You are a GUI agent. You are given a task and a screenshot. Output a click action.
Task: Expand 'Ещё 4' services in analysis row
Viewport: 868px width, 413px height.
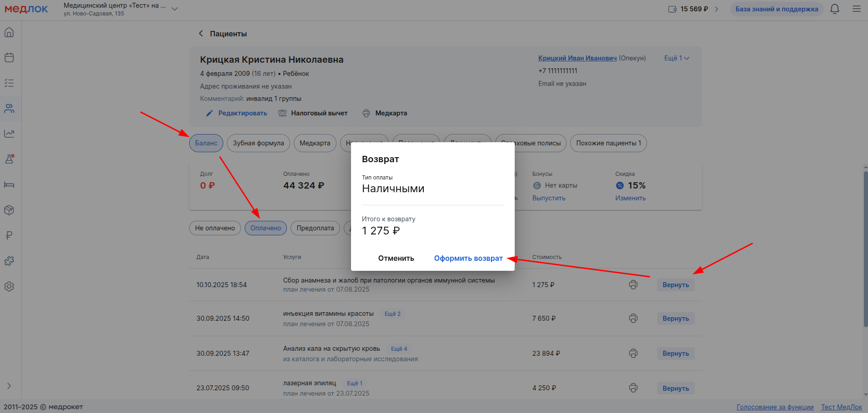(x=399, y=349)
